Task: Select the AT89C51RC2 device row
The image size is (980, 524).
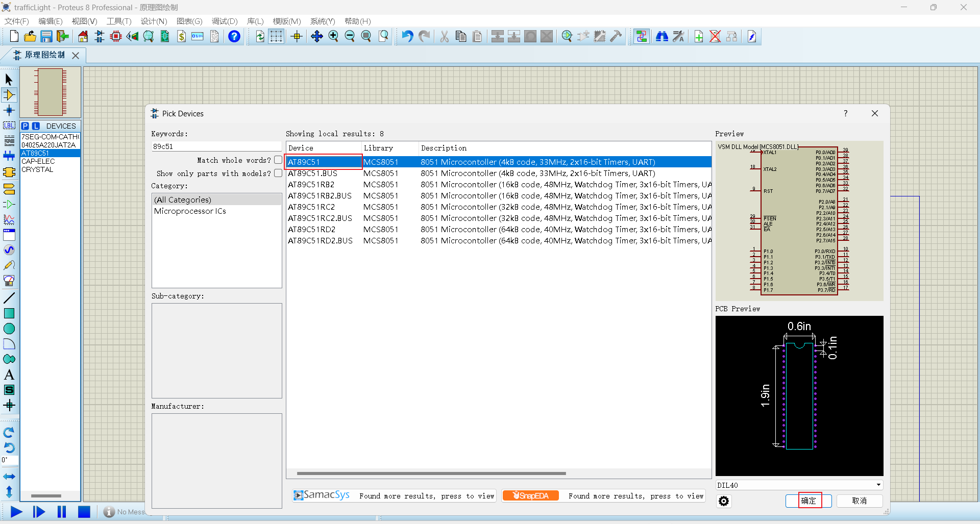Action: click(499, 207)
